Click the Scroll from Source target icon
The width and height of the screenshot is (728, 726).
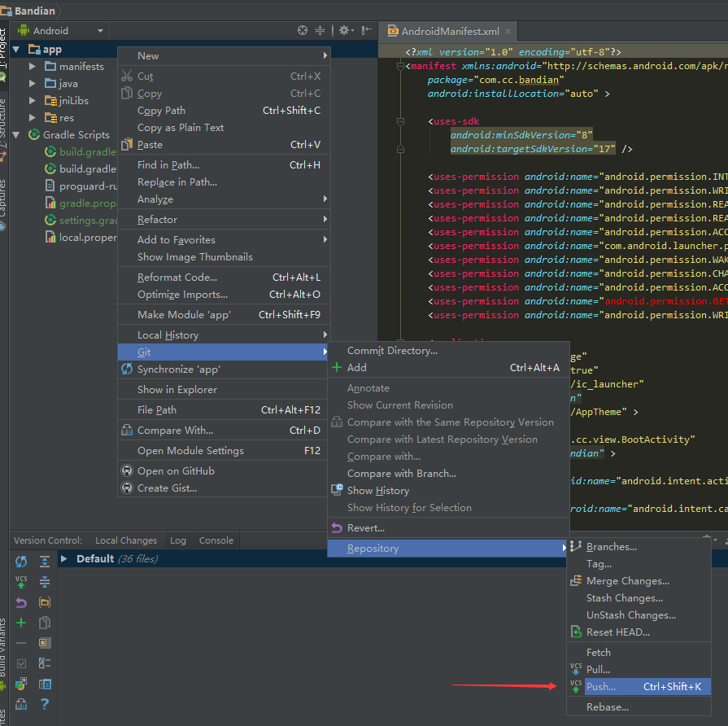[303, 31]
